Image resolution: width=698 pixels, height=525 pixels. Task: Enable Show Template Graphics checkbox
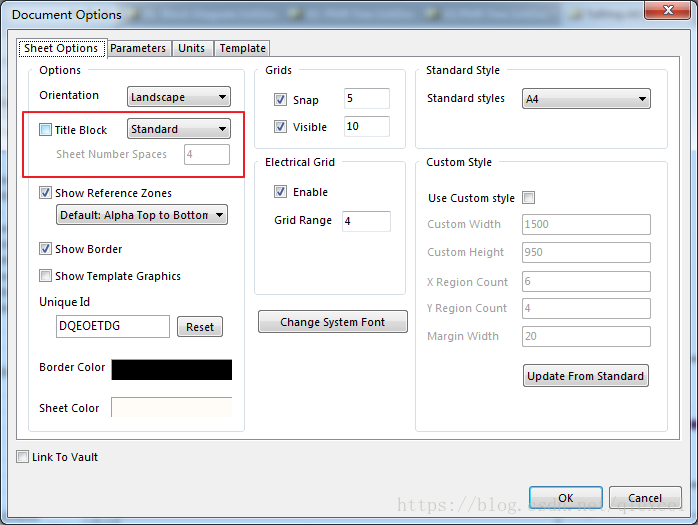tap(45, 276)
